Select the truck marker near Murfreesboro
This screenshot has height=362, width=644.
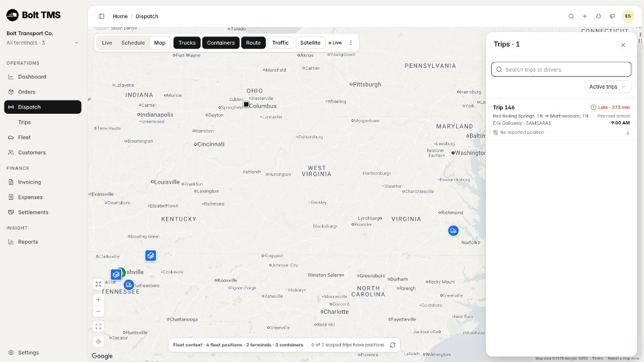tap(129, 285)
